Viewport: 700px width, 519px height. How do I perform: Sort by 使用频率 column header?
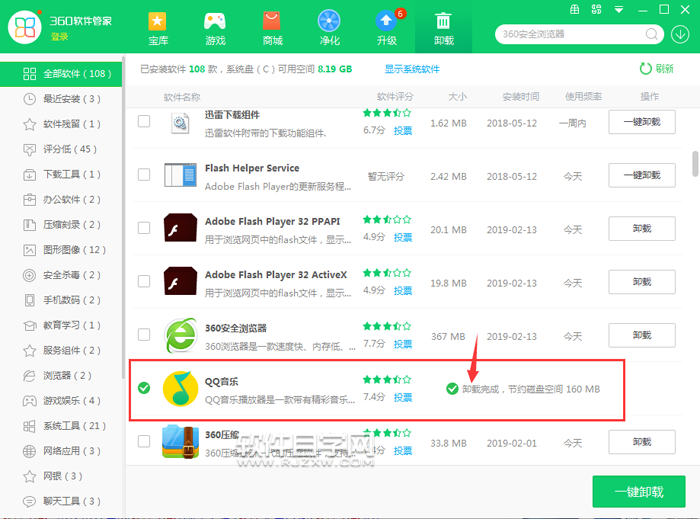pyautogui.click(x=583, y=96)
